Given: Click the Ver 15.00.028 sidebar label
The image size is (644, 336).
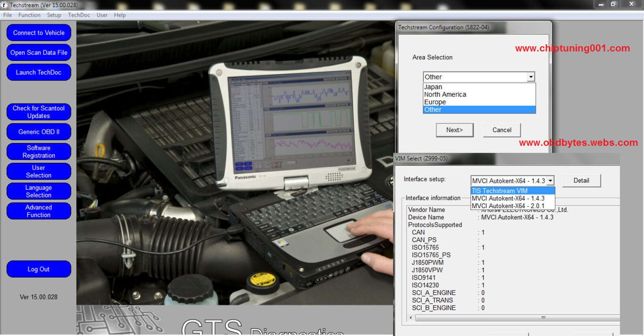Looking at the screenshot, I should point(39,297).
